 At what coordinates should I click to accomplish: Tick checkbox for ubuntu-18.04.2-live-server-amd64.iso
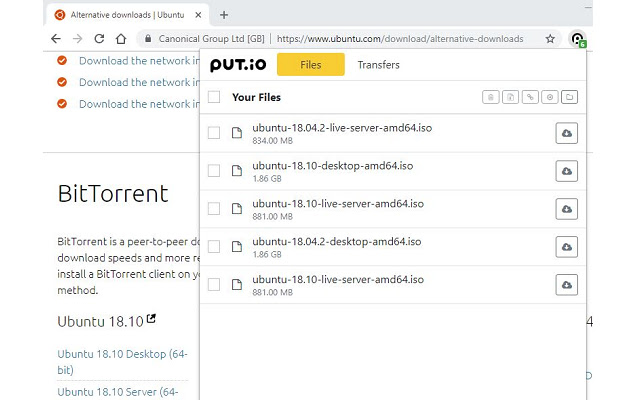click(214, 133)
